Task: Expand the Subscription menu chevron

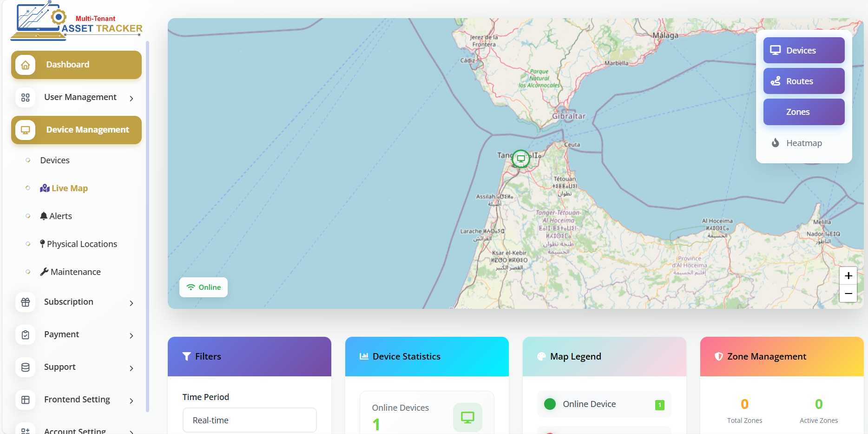Action: [132, 303]
